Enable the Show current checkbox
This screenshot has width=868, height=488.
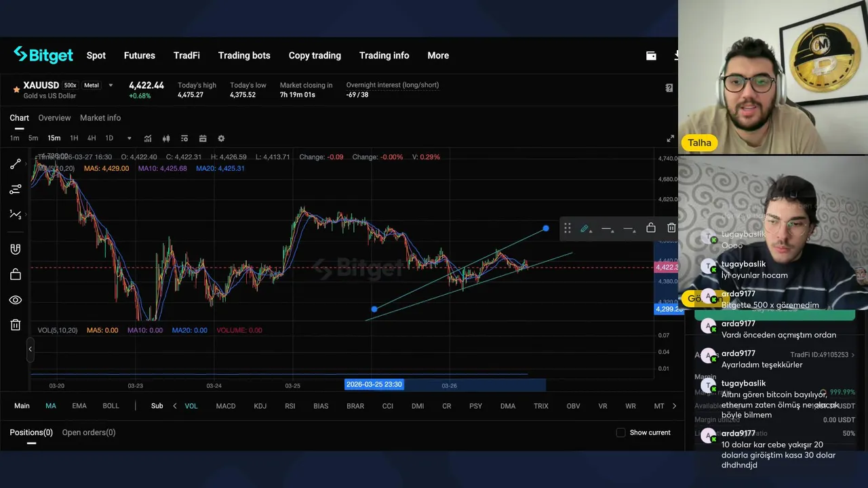pyautogui.click(x=620, y=432)
